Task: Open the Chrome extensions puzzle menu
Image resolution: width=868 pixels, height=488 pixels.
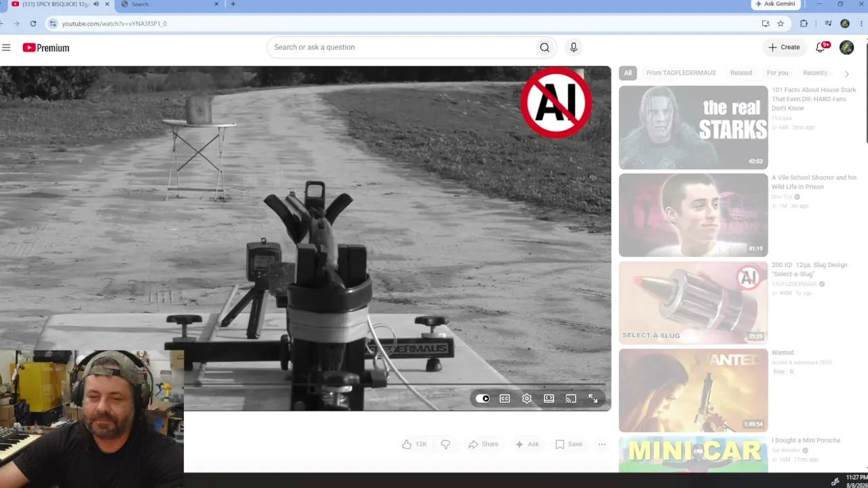Action: (x=804, y=24)
